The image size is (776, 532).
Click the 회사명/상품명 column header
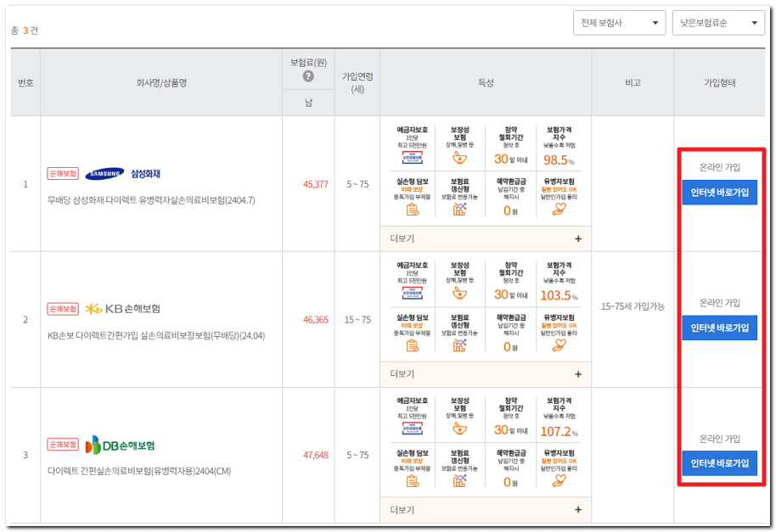[x=161, y=83]
